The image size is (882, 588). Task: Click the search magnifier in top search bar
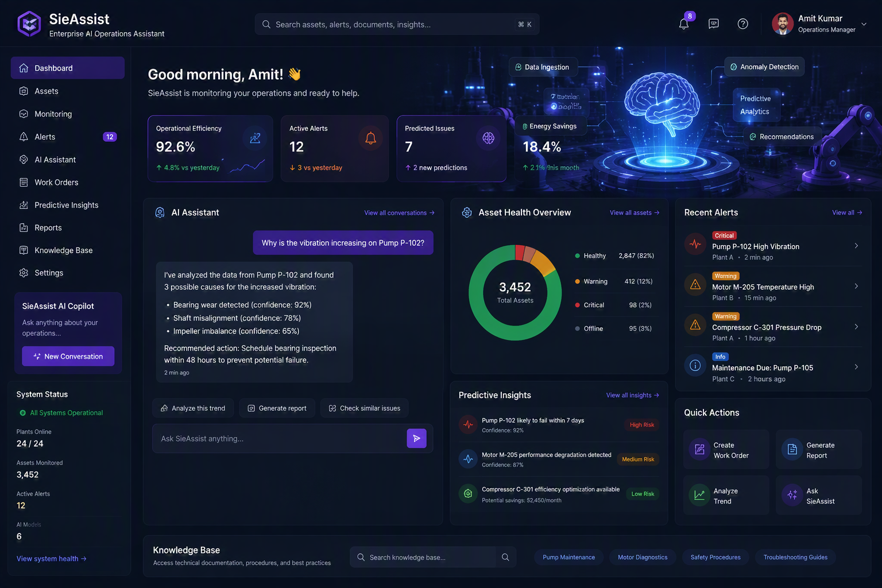(x=266, y=25)
